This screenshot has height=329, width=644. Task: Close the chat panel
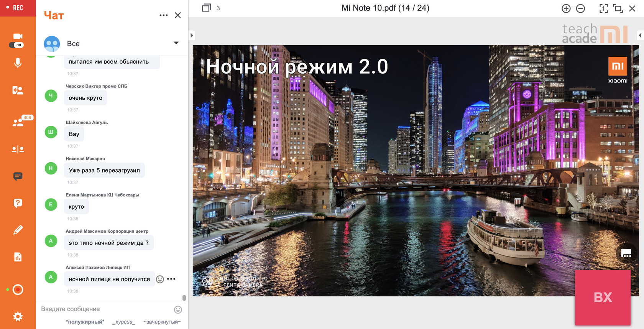[x=178, y=15]
